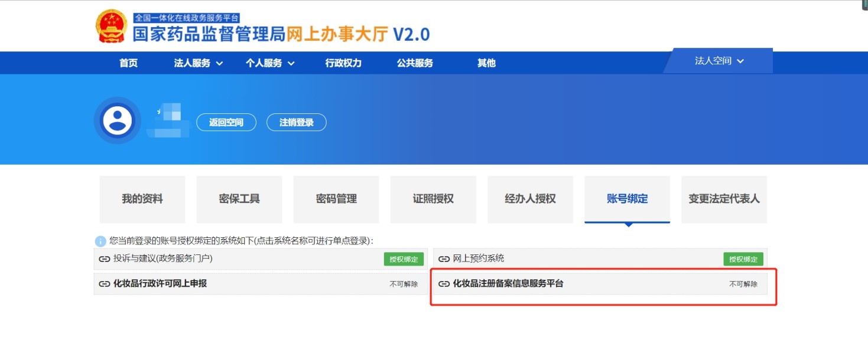Switch to the 账号绑定 tab

pos(627,199)
